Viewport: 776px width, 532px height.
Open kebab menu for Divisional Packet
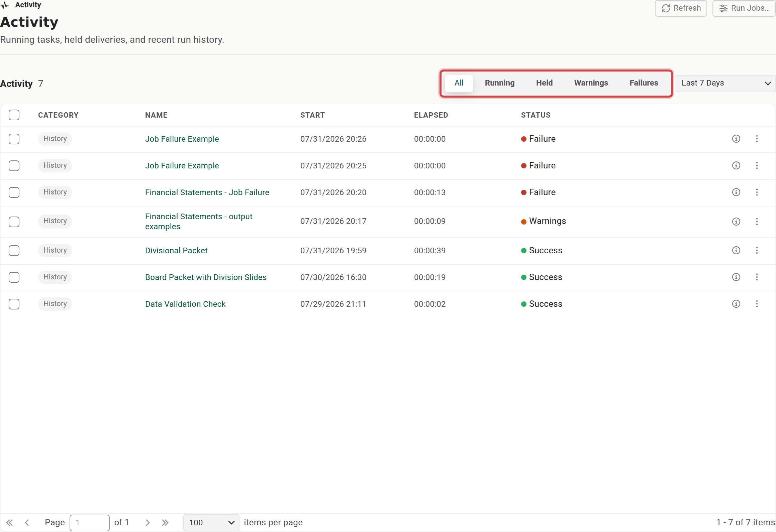(x=757, y=250)
